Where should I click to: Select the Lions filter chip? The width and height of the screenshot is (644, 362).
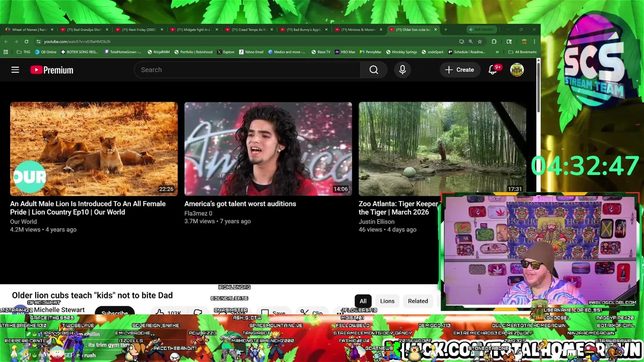(387, 301)
